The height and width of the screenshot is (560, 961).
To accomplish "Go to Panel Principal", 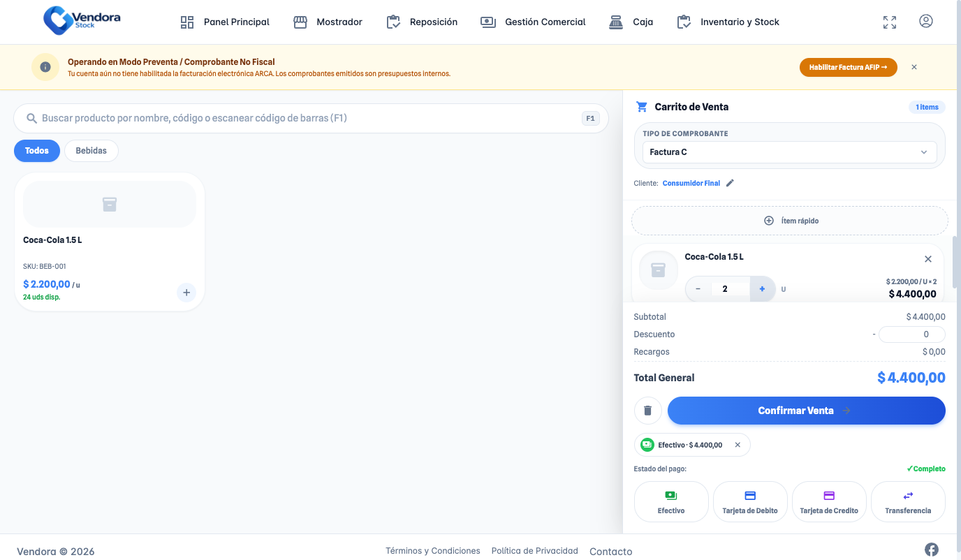I will (225, 22).
